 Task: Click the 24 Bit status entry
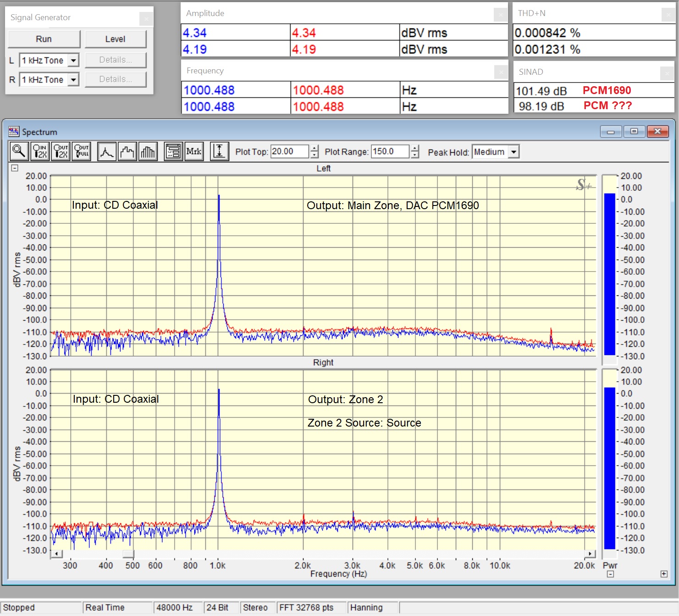point(217,607)
